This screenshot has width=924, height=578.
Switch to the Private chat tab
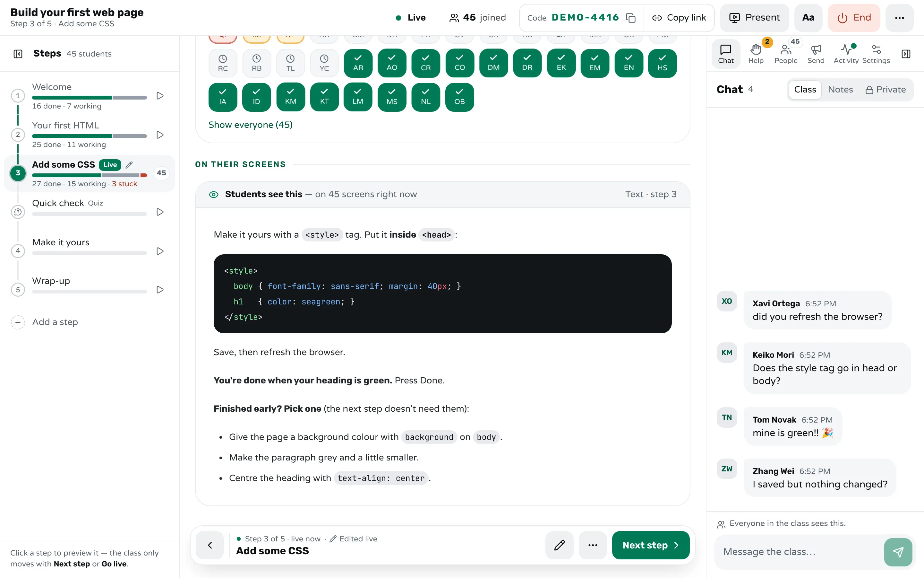click(886, 90)
